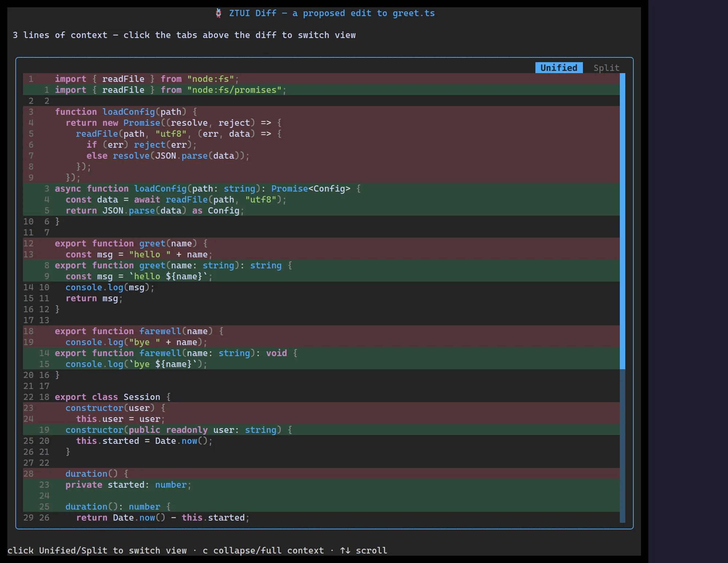This screenshot has height=563, width=728.
Task: Click added line 'const msg = `hello ${name}`;'
Action: (321, 276)
